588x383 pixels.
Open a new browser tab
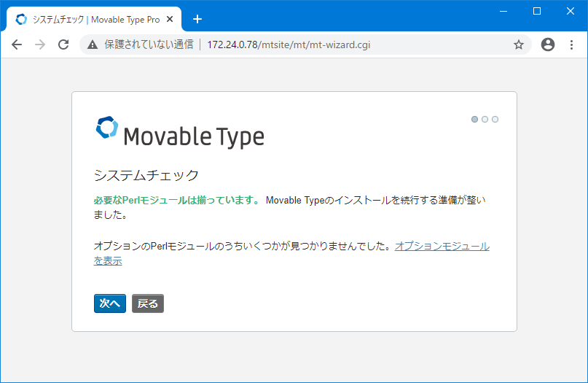[x=197, y=19]
